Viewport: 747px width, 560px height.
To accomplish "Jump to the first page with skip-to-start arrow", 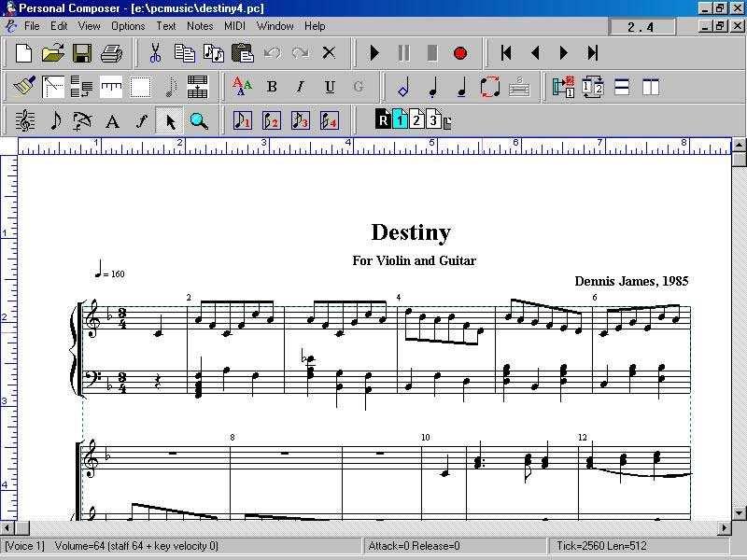I will [x=506, y=53].
